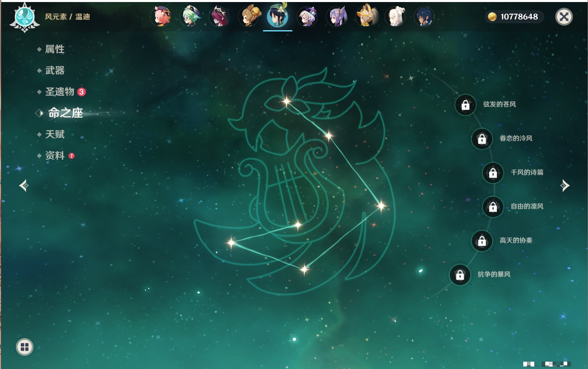Open the four-square grid view button
Screen dimensions: 588x369
24,347
